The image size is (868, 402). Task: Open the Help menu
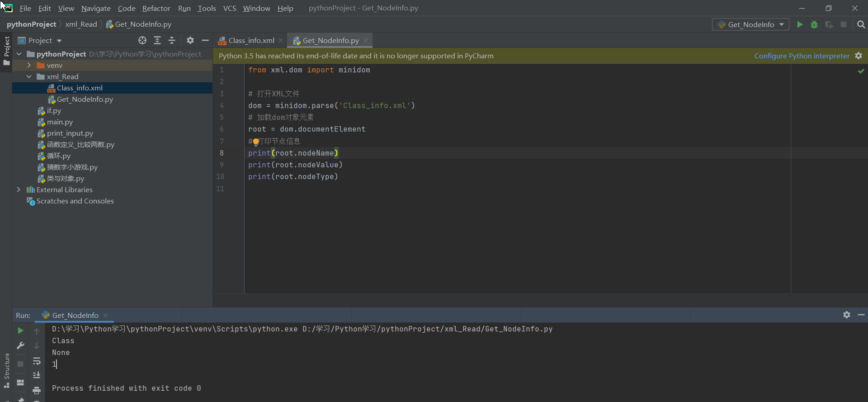tap(285, 8)
